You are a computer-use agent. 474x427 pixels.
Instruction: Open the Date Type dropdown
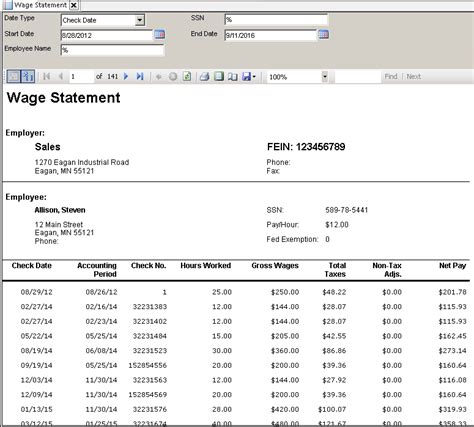pyautogui.click(x=140, y=20)
